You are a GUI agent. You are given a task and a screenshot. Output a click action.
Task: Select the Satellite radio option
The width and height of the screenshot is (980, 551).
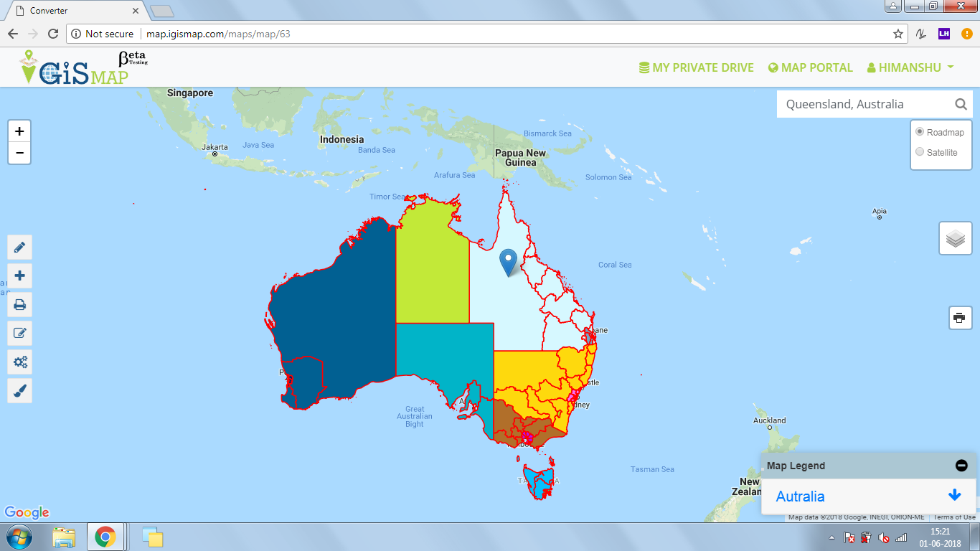(x=920, y=152)
